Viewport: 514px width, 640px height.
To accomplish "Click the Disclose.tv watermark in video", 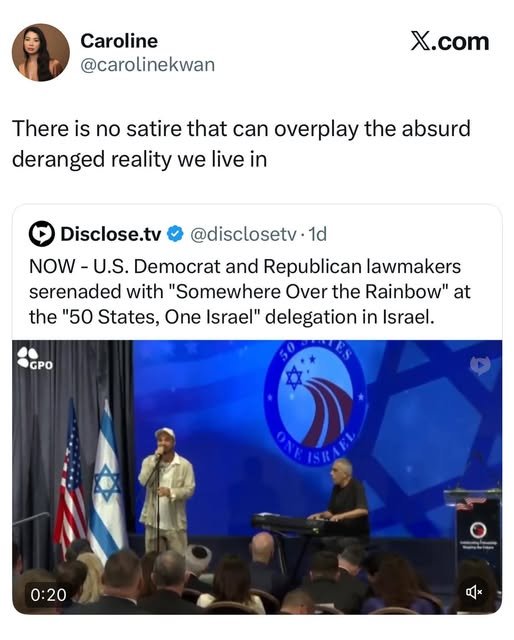I will 480,365.
